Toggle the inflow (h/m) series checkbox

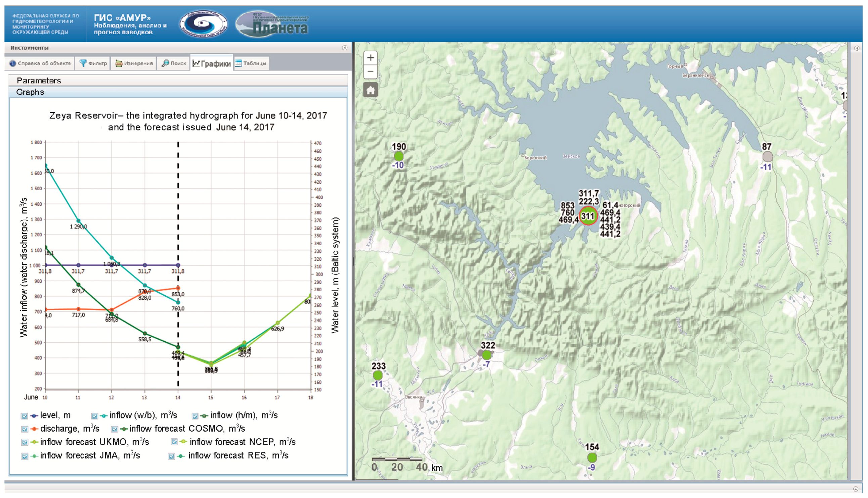click(x=195, y=416)
